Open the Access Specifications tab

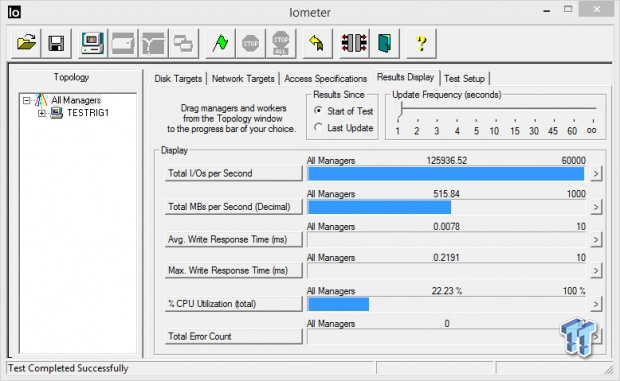325,79
